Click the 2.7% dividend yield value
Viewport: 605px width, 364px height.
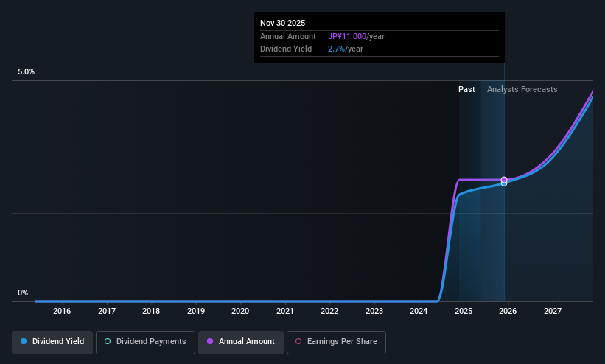pos(336,49)
